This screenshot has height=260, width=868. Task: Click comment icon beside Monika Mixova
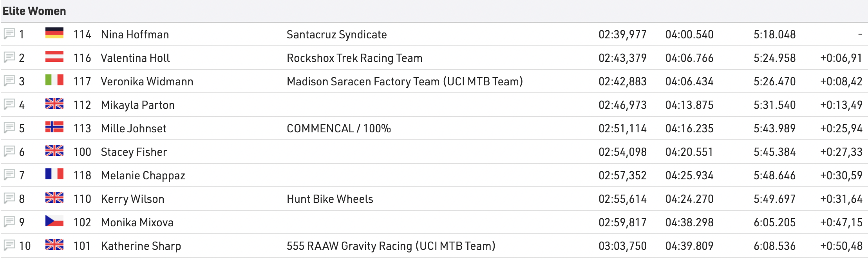(x=9, y=222)
